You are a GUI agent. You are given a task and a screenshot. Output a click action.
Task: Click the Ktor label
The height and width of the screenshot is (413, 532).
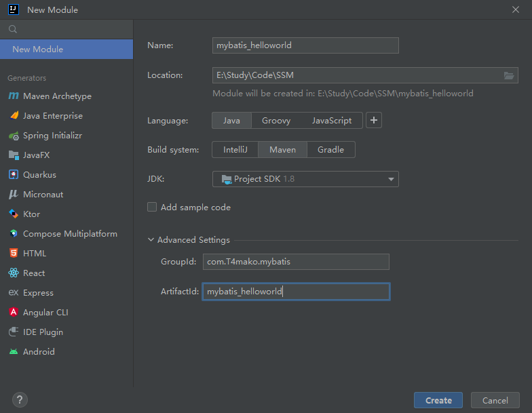tap(31, 214)
